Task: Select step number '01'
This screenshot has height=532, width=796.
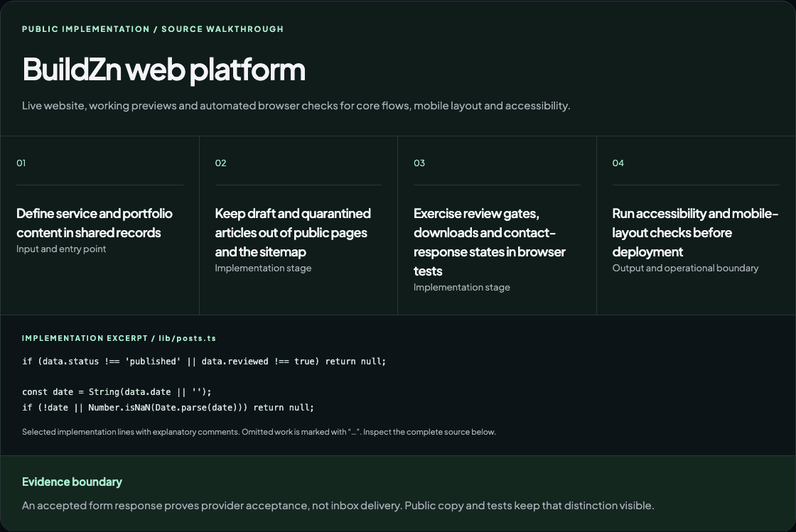Action: click(21, 163)
